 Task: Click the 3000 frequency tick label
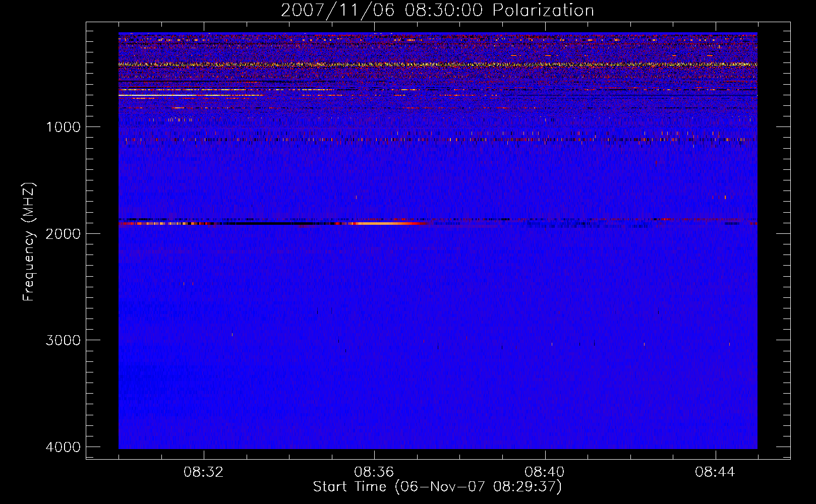coord(63,340)
